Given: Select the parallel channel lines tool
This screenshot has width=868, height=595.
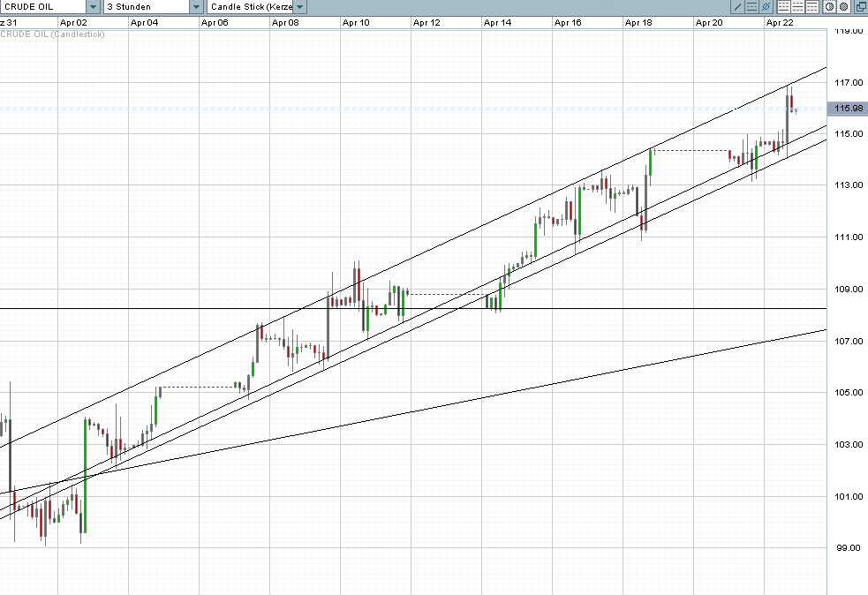Looking at the screenshot, I should tap(751, 7).
